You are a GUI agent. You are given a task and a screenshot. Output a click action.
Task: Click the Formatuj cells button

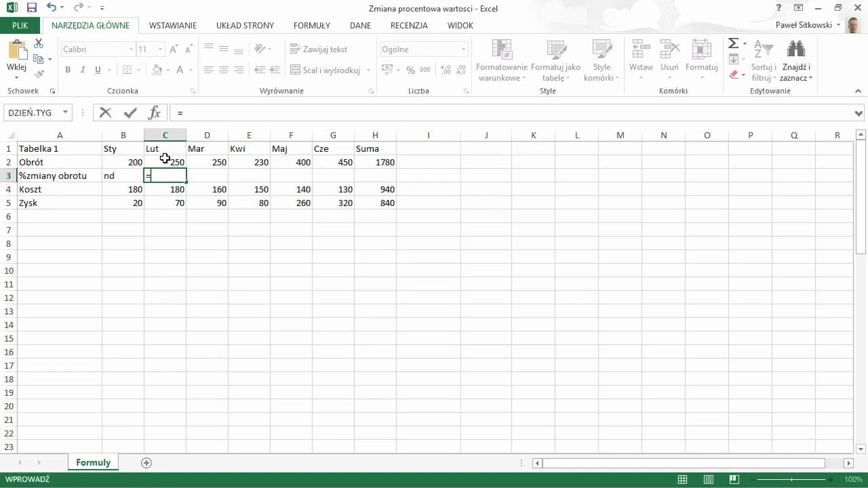[x=701, y=60]
